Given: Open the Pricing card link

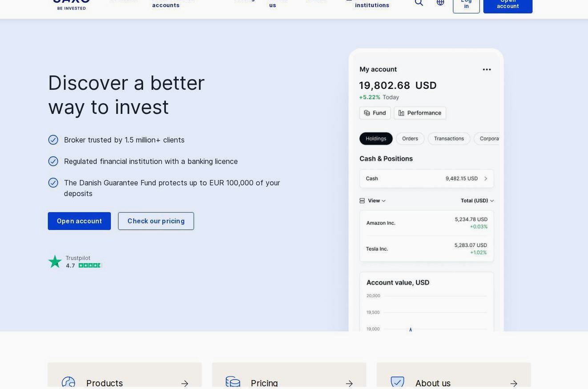Looking at the screenshot, I should tap(289, 376).
